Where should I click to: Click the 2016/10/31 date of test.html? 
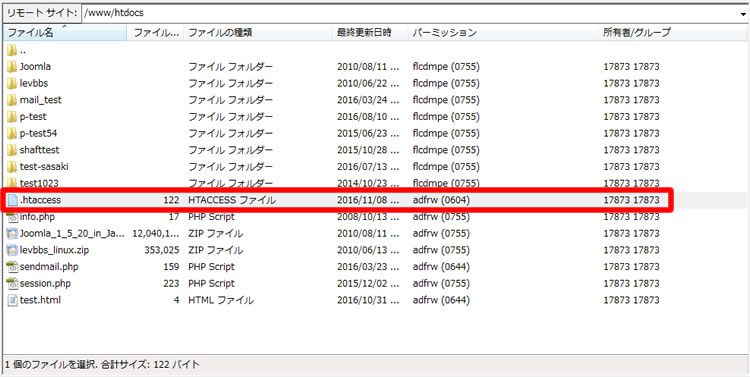tap(368, 300)
